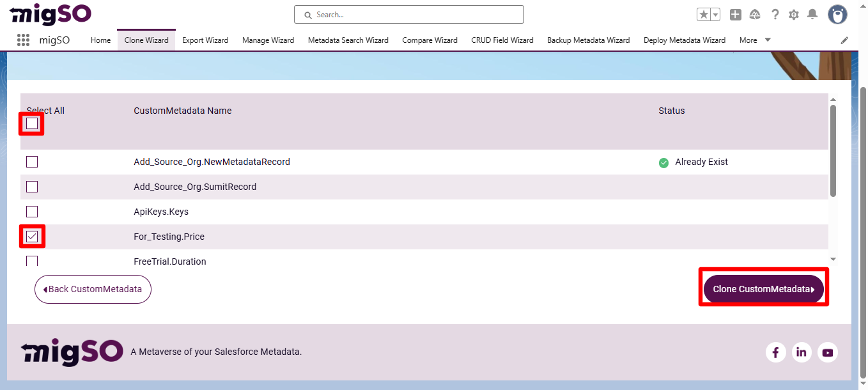Open the Deploy Metadata Wizard tab
This screenshot has width=868, height=390.
(x=685, y=40)
